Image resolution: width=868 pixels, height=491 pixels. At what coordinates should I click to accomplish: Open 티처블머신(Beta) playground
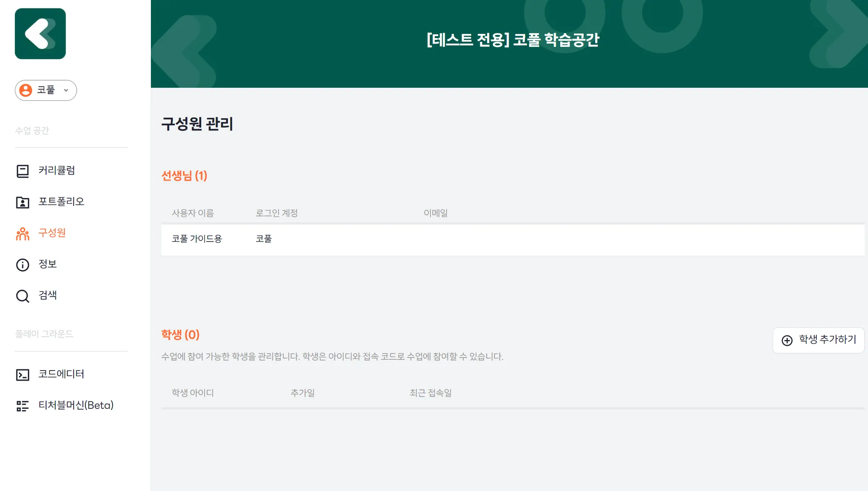[x=76, y=405]
